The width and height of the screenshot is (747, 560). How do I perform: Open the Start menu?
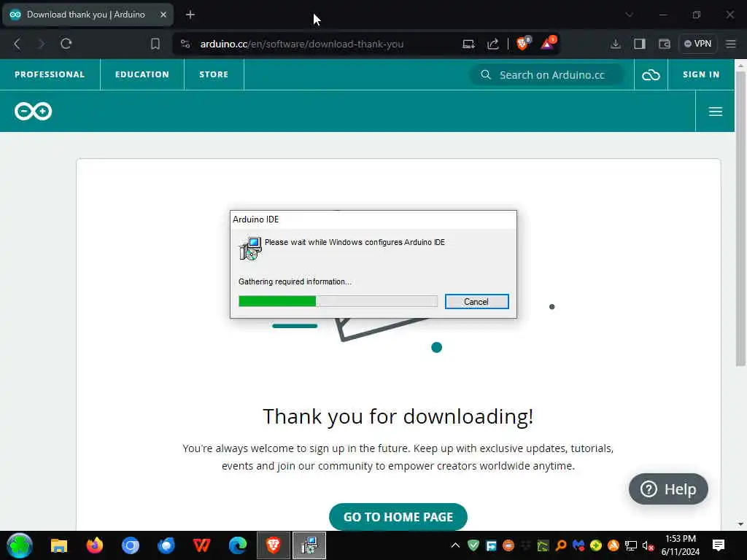point(19,545)
